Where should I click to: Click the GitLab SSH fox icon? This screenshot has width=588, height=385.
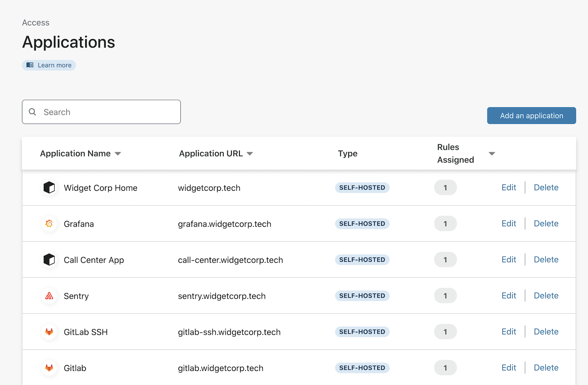point(49,332)
